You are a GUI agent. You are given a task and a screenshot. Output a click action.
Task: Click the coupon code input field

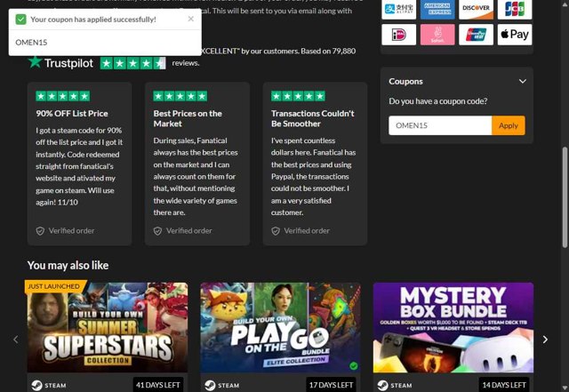point(440,125)
